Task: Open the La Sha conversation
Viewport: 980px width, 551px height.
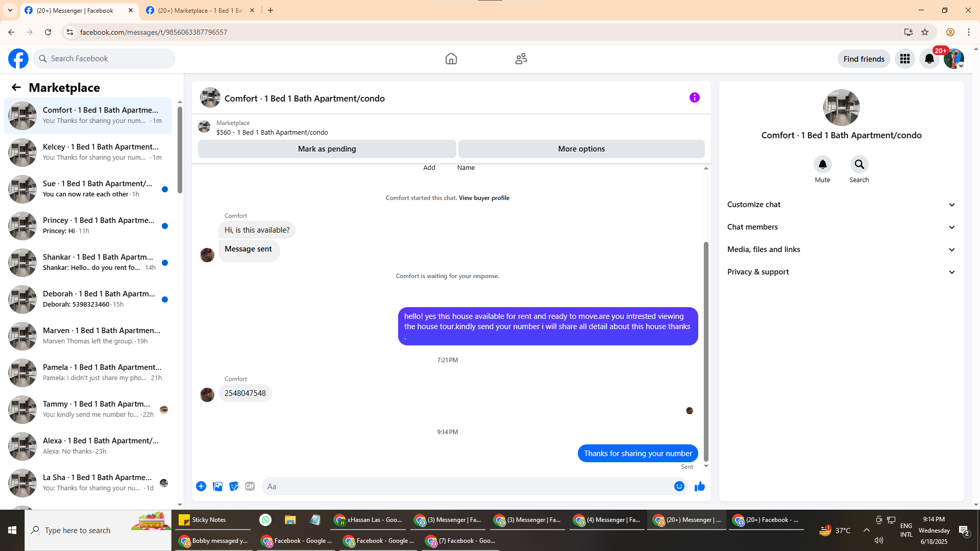Action: 88,483
